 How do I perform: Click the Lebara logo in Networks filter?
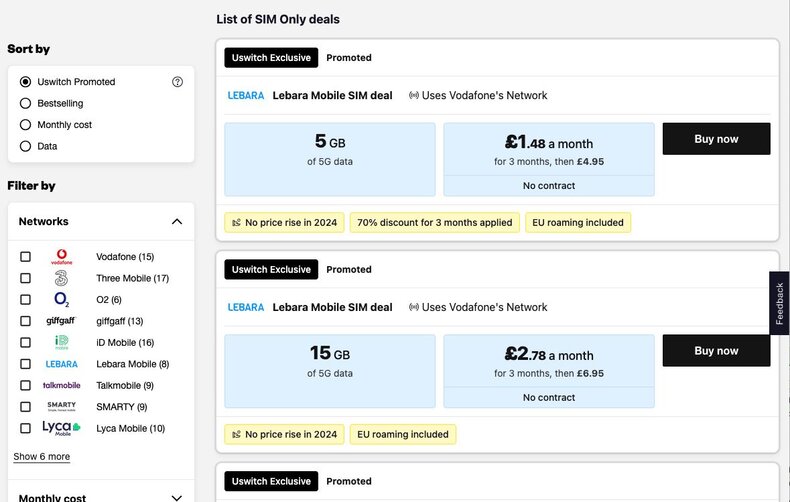coord(61,364)
